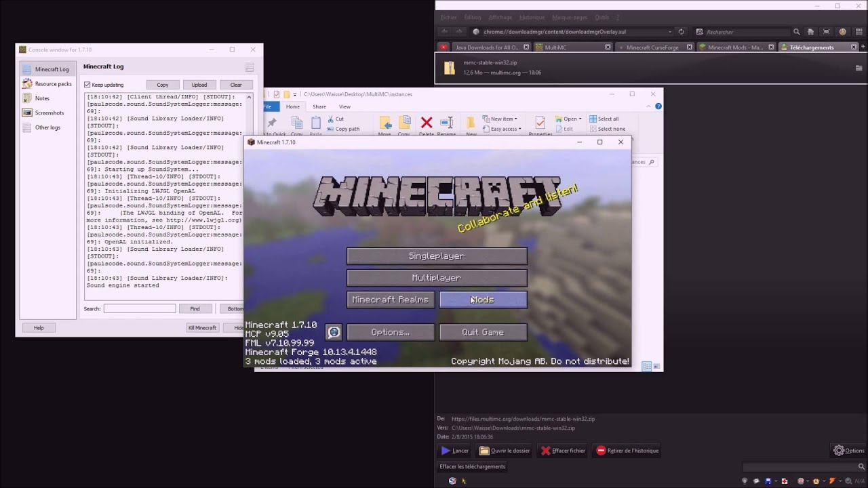Click Lancer button in downloads panel
Viewport: 868px width, 488px height.
click(454, 451)
